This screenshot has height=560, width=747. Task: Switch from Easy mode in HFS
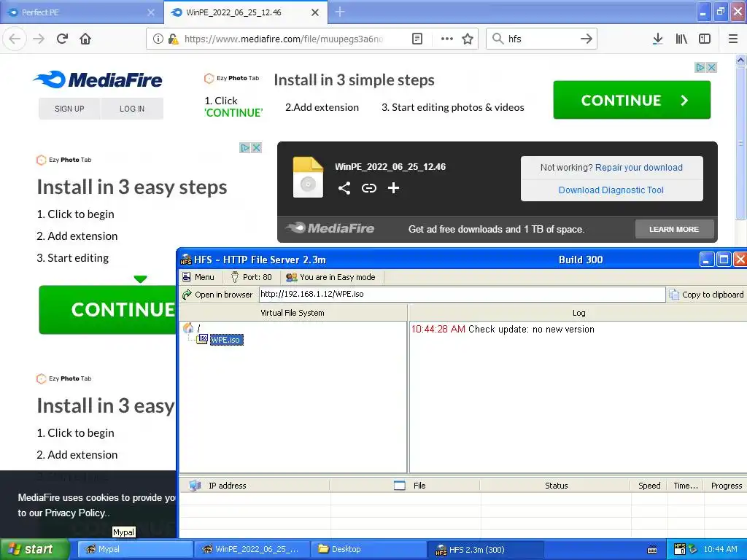pos(330,277)
